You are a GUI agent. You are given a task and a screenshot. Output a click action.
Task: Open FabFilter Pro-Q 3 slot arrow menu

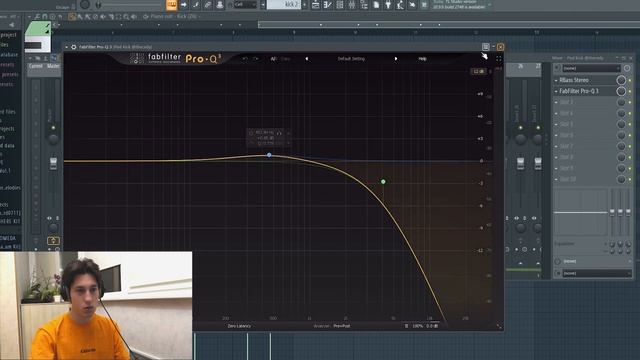click(556, 91)
